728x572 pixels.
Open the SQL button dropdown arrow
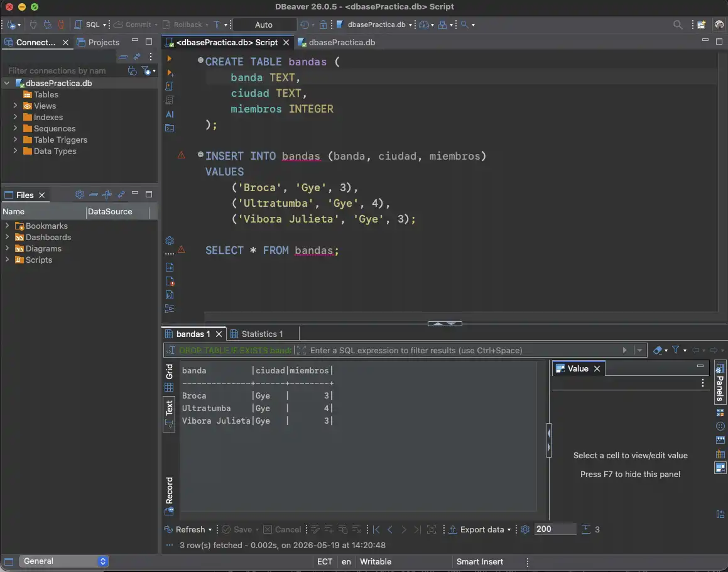coord(104,25)
